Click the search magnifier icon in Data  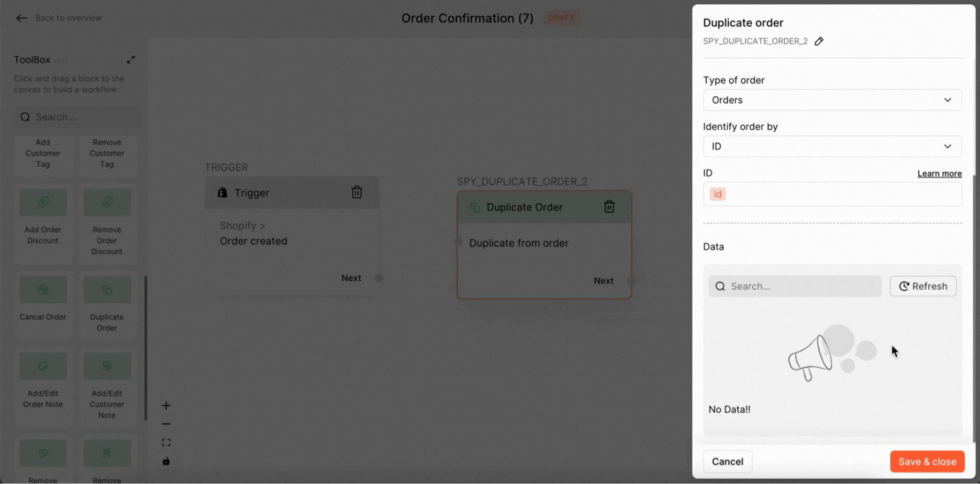[x=720, y=286]
